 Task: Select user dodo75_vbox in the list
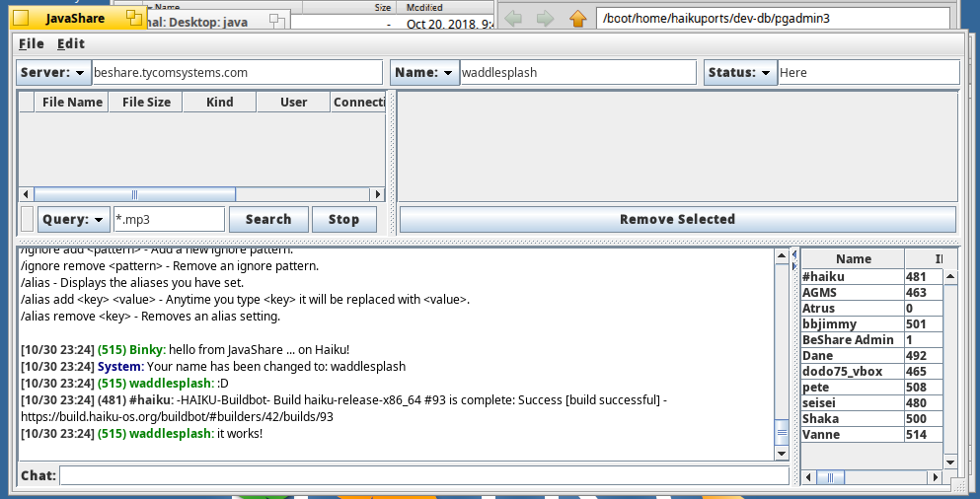(853, 372)
